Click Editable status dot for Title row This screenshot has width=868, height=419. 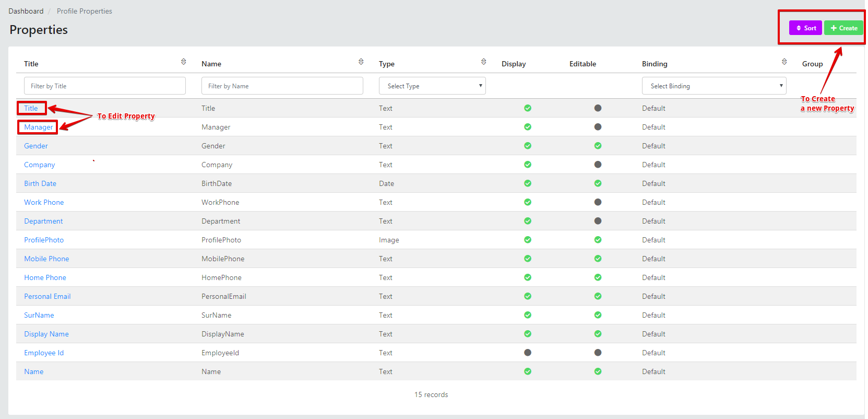598,108
